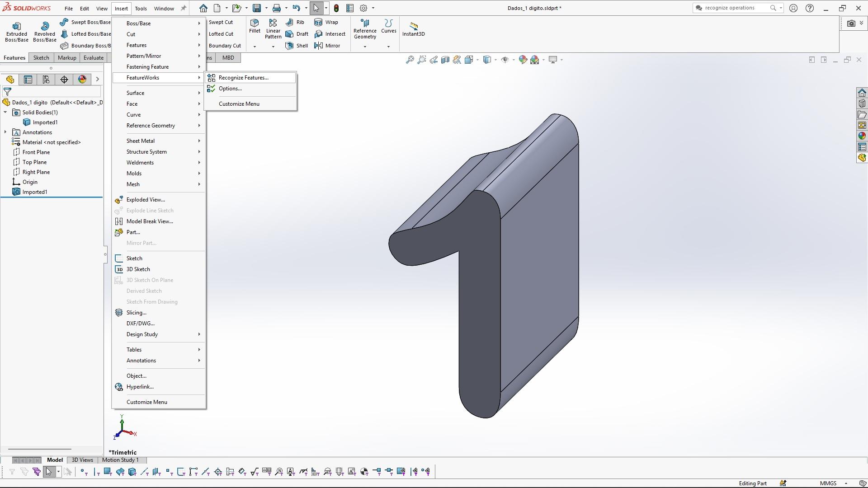Open the Insert menu
The height and width of the screenshot is (488, 868).
point(121,8)
